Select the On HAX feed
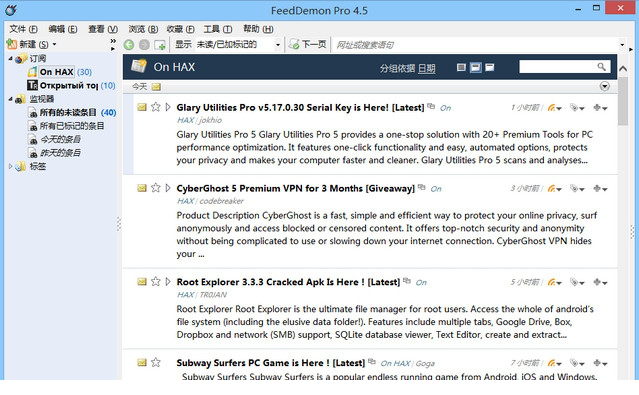Image resolution: width=639 pixels, height=395 pixels. click(x=57, y=72)
